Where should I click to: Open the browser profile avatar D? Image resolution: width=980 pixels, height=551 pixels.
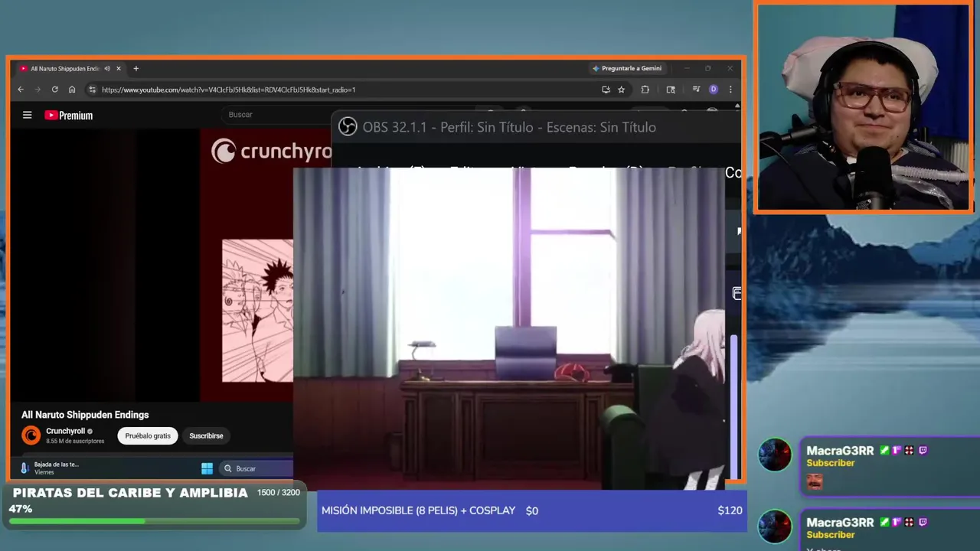(x=714, y=90)
